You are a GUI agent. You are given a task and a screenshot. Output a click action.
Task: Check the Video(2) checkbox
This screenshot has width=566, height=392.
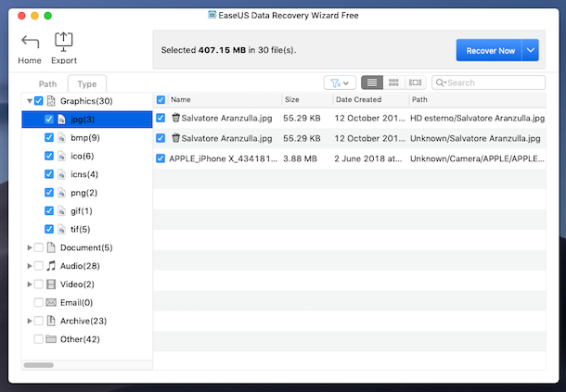39,285
